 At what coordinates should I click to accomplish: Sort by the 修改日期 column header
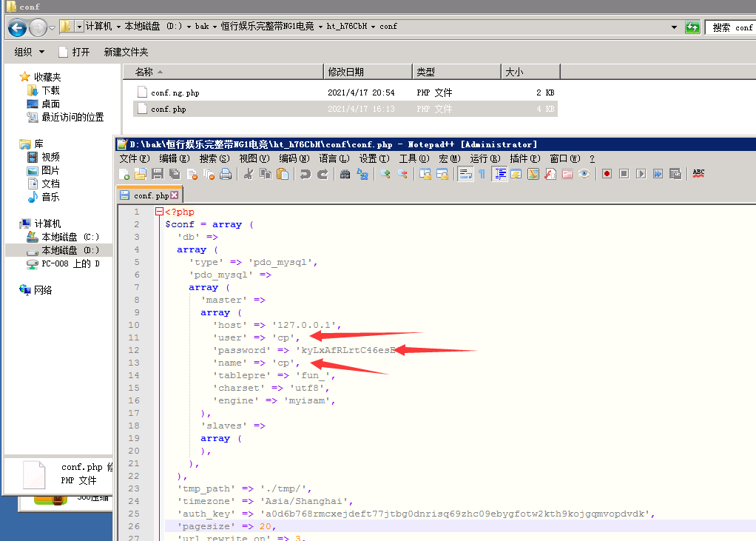[368, 72]
